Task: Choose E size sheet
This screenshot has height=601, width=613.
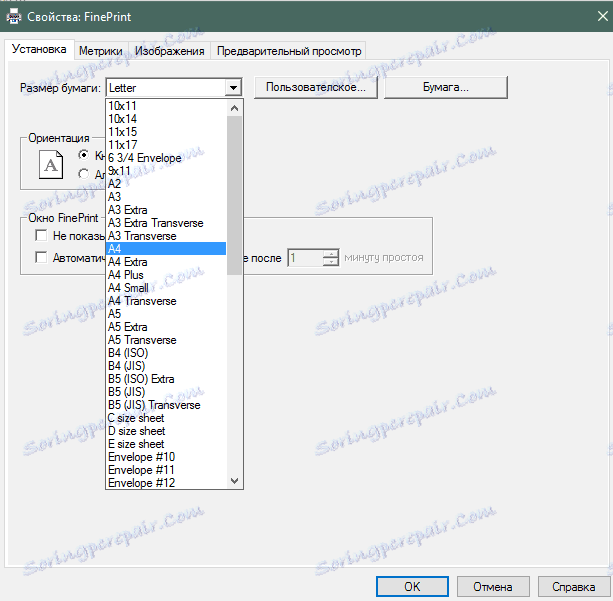Action: 166,444
